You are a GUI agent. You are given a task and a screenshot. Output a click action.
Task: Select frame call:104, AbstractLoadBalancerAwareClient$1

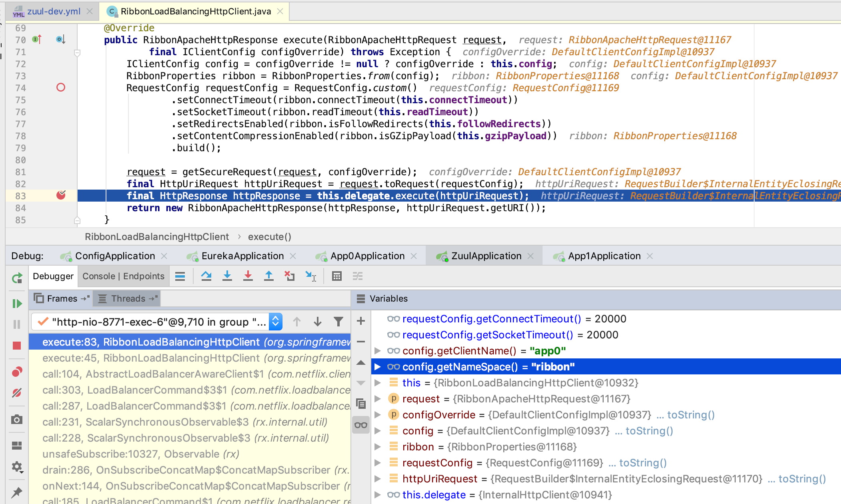coord(190,374)
